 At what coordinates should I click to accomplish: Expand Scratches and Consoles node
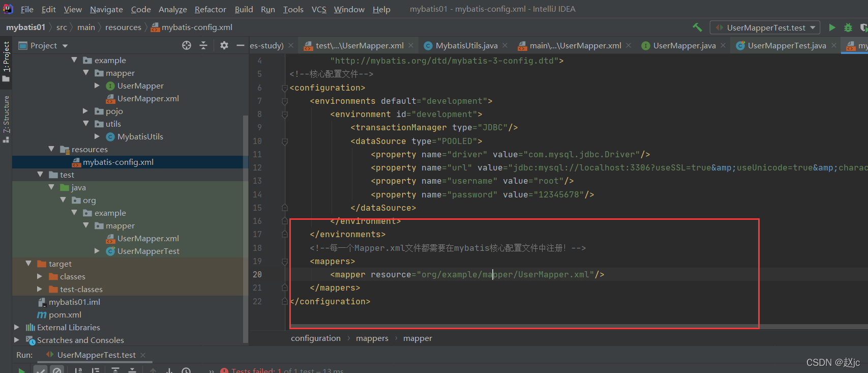(x=17, y=340)
